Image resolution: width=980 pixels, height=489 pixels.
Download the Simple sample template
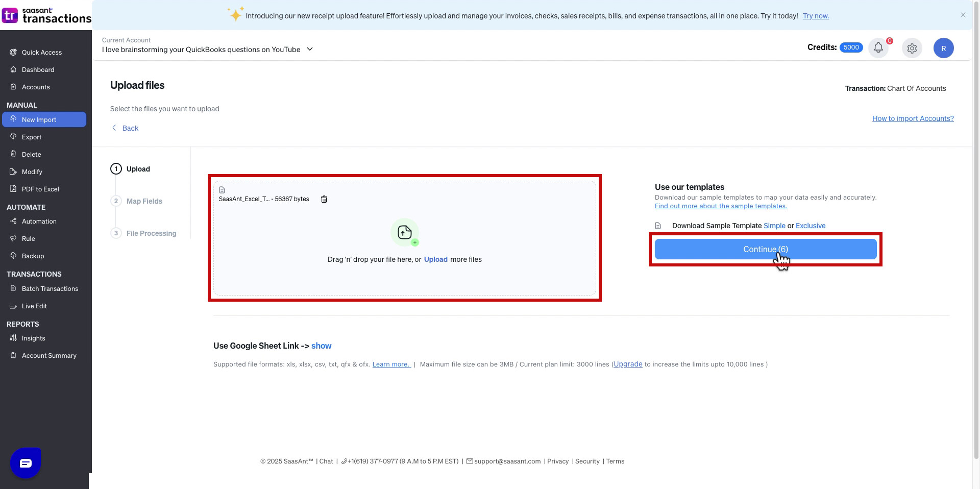click(x=774, y=226)
